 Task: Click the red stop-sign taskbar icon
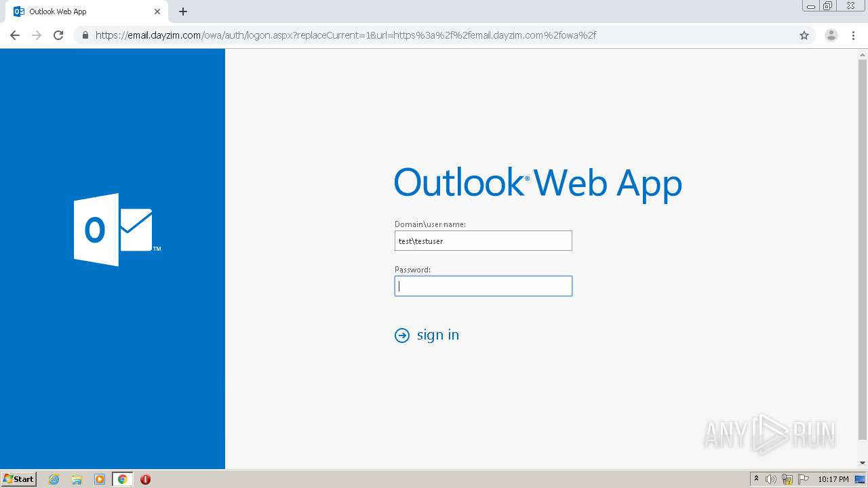click(x=145, y=479)
